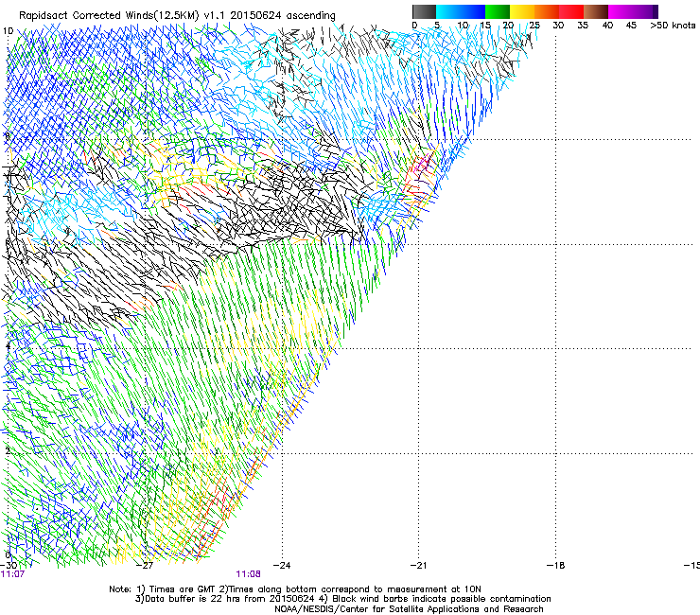Image resolution: width=700 pixels, height=615 pixels.
Task: Click the dark purple >50 knots swatch
Action: coord(656,11)
